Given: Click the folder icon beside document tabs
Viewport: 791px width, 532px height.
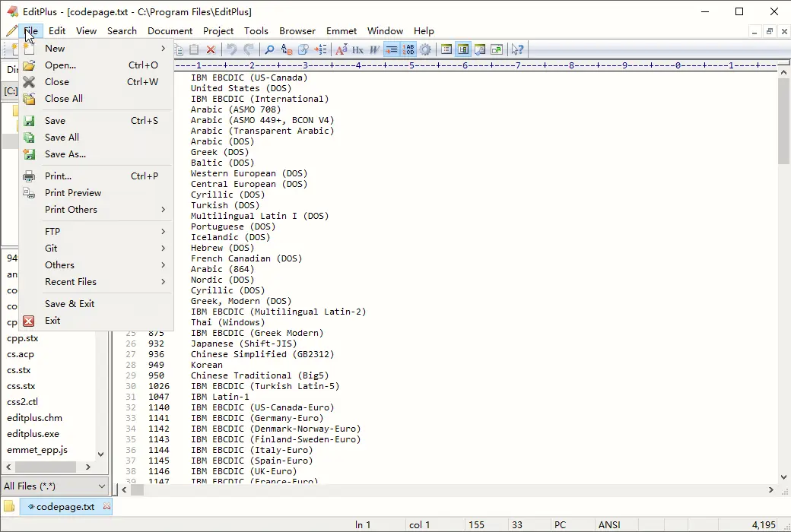Looking at the screenshot, I should [x=9, y=505].
